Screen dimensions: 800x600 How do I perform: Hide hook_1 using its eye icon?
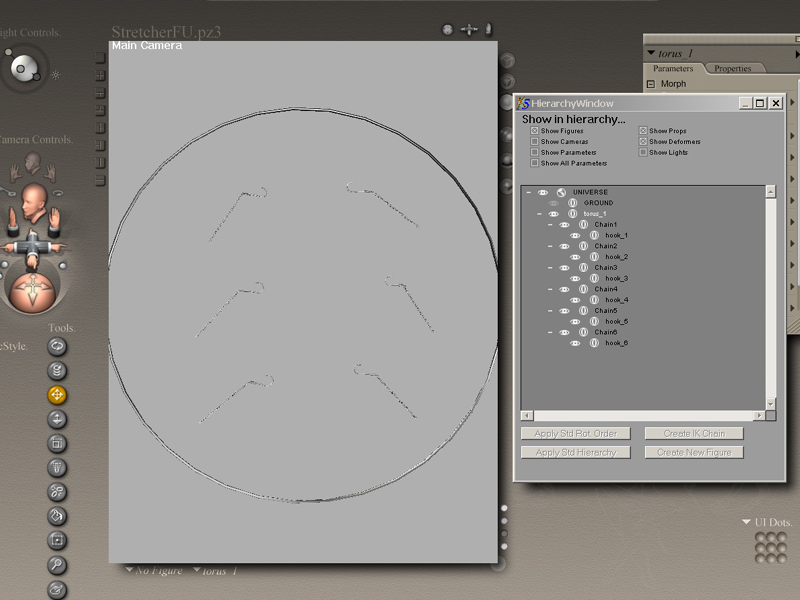[x=575, y=235]
